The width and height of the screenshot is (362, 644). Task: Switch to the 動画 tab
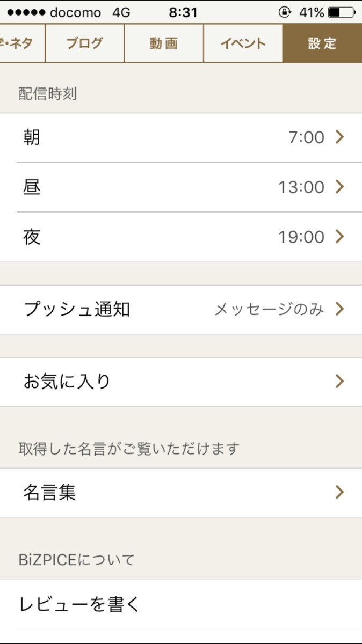(164, 43)
